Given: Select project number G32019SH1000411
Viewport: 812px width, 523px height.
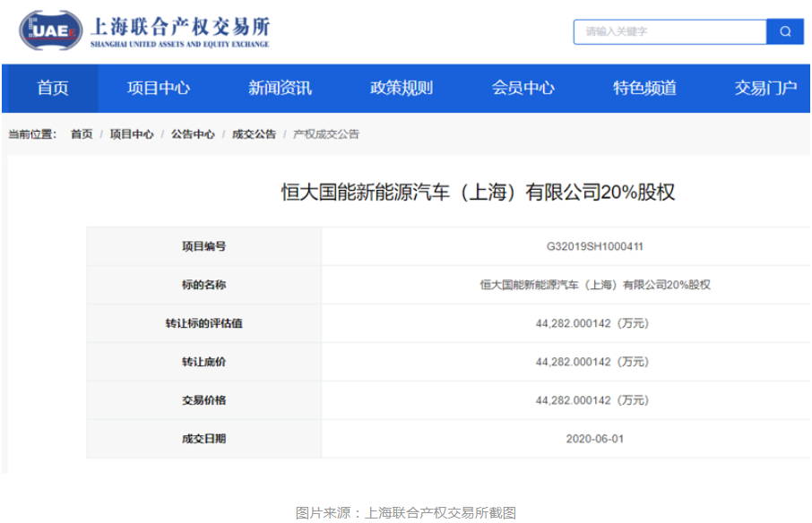Looking at the screenshot, I should [x=594, y=247].
